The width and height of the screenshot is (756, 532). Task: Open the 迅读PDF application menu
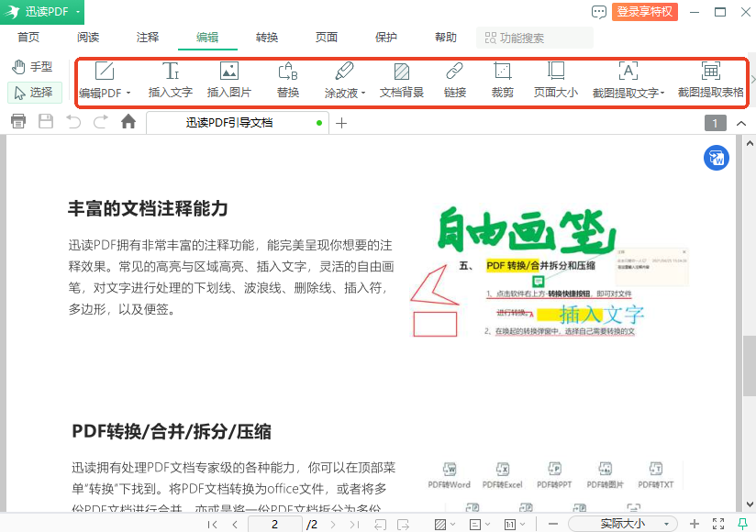pos(42,12)
